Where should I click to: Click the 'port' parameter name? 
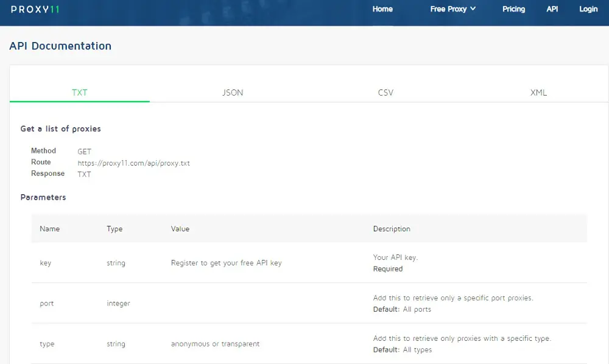coord(47,304)
